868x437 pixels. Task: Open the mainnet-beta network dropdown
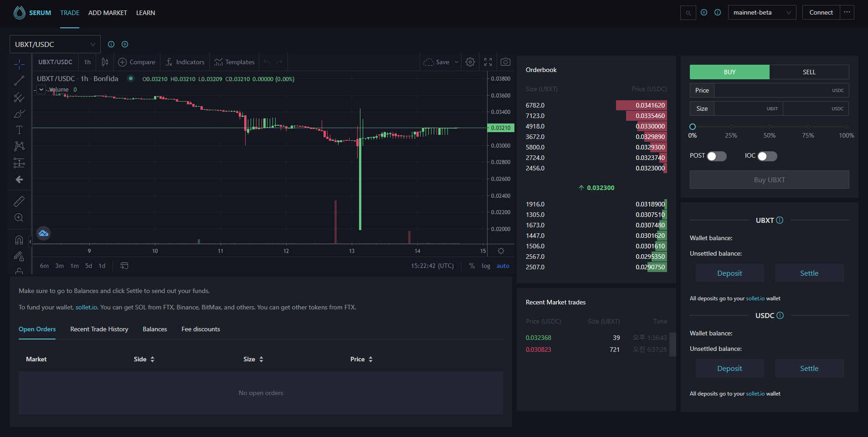[762, 12]
